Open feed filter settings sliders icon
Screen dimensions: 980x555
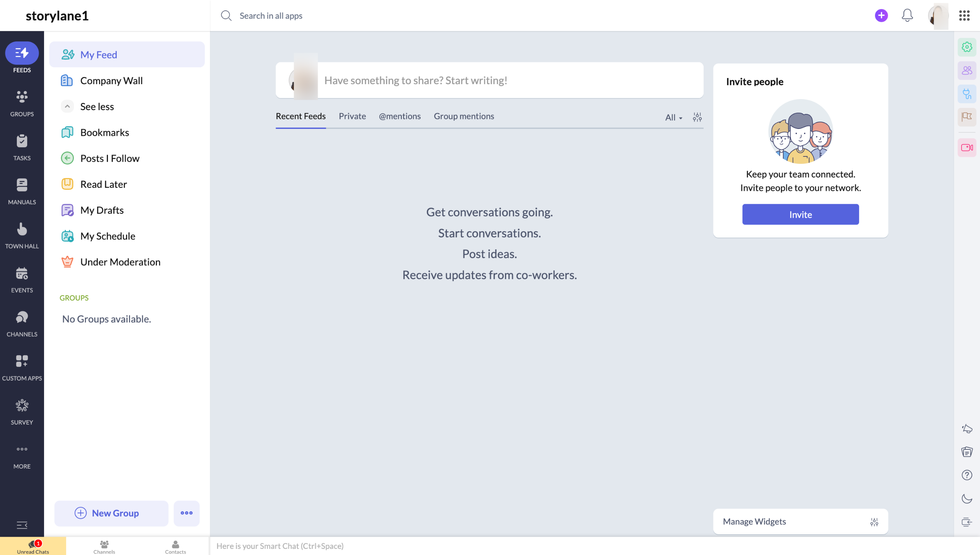click(x=697, y=117)
